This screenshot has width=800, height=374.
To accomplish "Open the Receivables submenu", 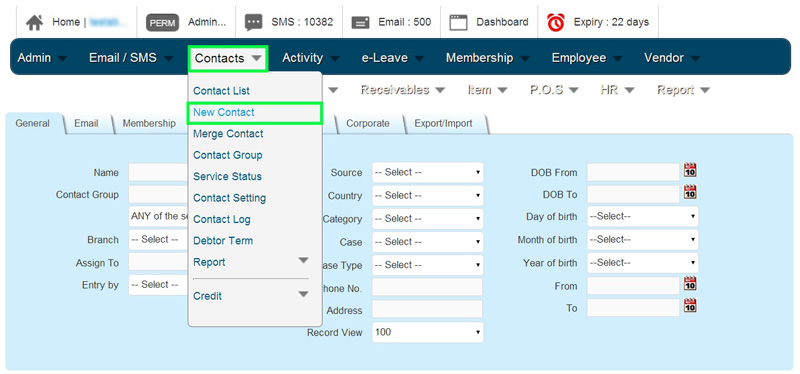I will [403, 90].
